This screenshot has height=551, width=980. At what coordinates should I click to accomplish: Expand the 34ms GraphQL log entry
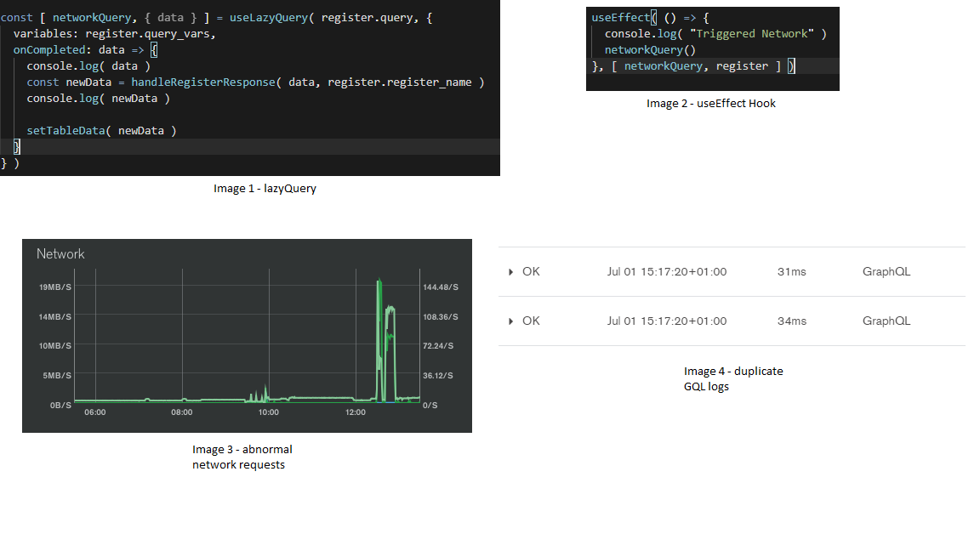click(x=510, y=321)
